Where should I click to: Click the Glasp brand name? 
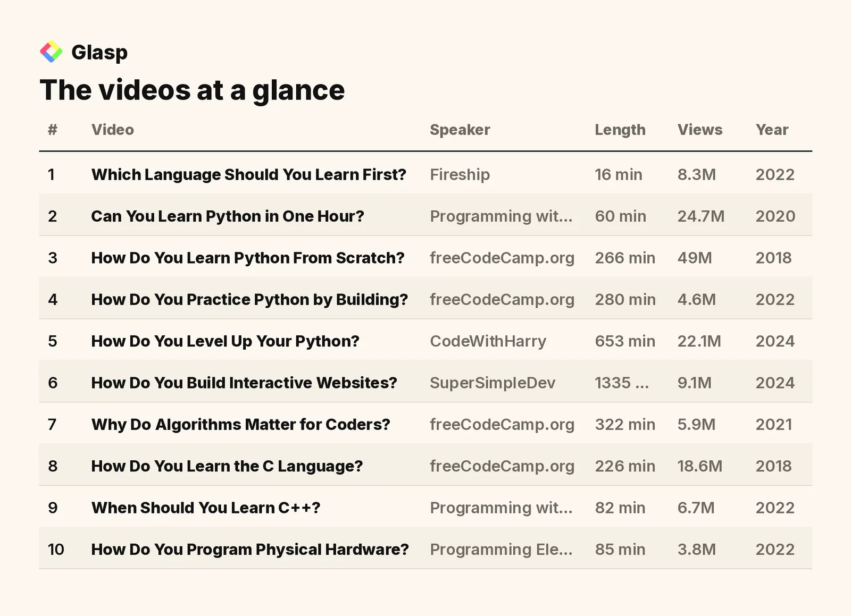point(99,52)
